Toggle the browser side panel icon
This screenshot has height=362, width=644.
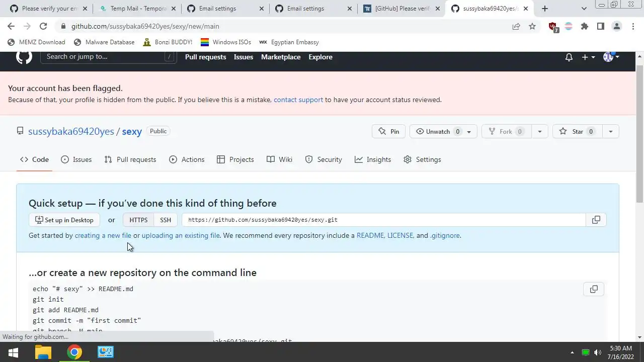(x=601, y=26)
